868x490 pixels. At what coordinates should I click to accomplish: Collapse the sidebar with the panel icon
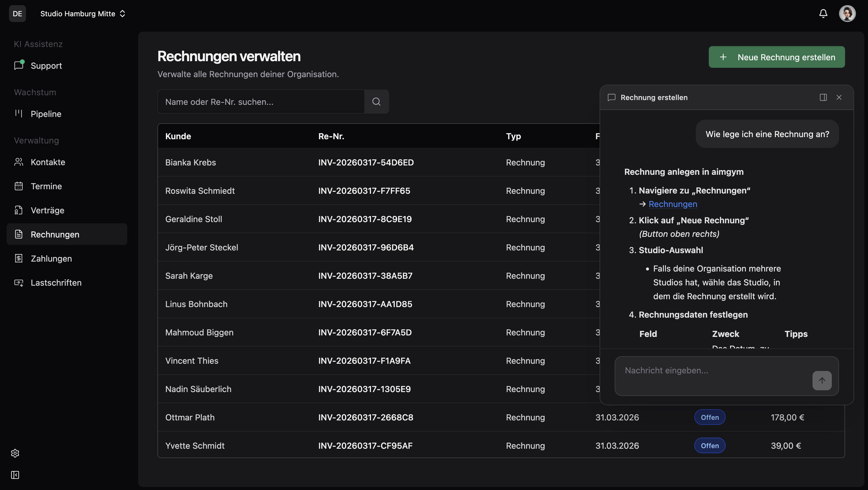15,475
